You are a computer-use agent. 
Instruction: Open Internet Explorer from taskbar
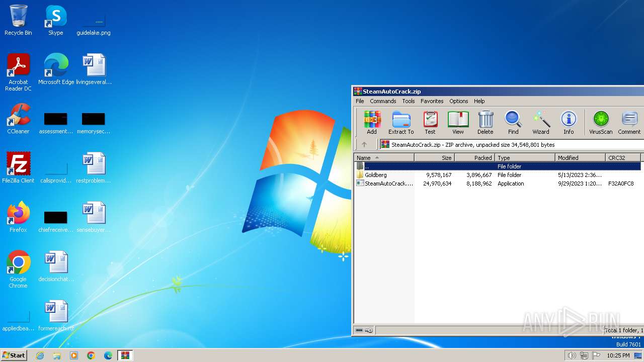[x=40, y=355]
